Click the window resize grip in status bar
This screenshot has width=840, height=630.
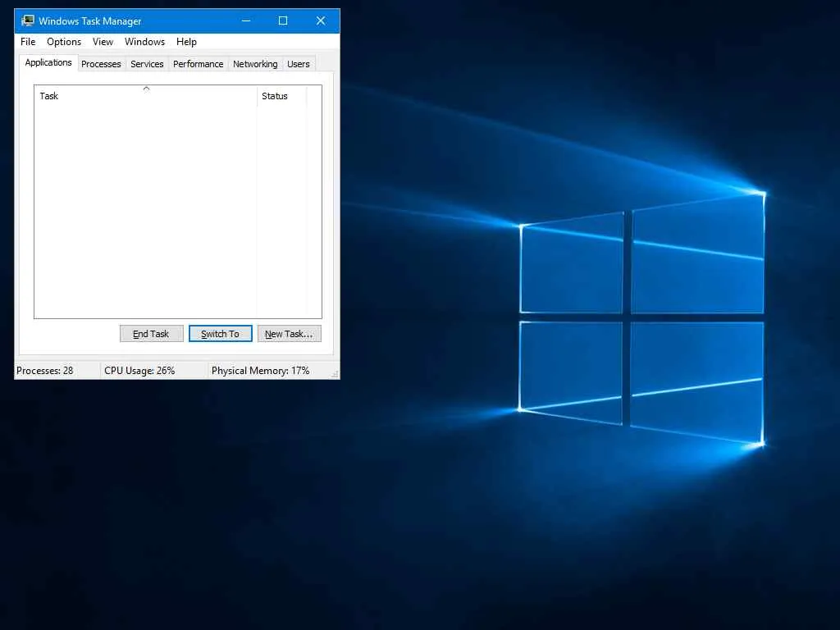coord(335,374)
